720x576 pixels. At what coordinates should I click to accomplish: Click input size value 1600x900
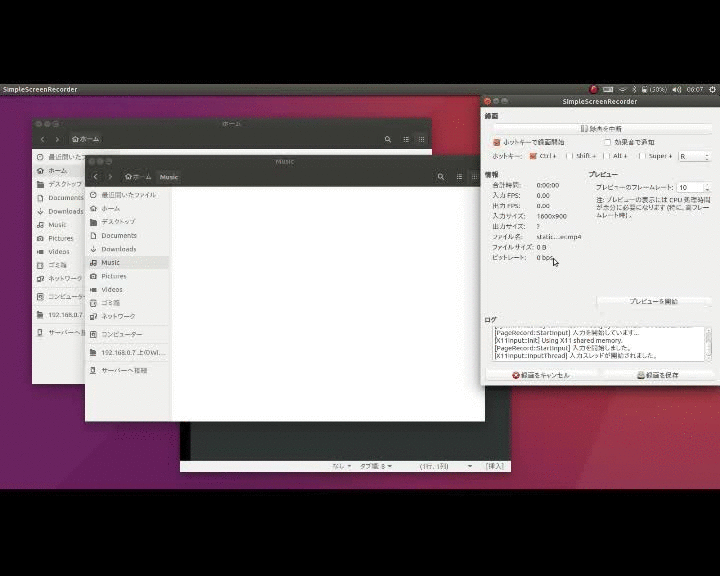(x=551, y=216)
